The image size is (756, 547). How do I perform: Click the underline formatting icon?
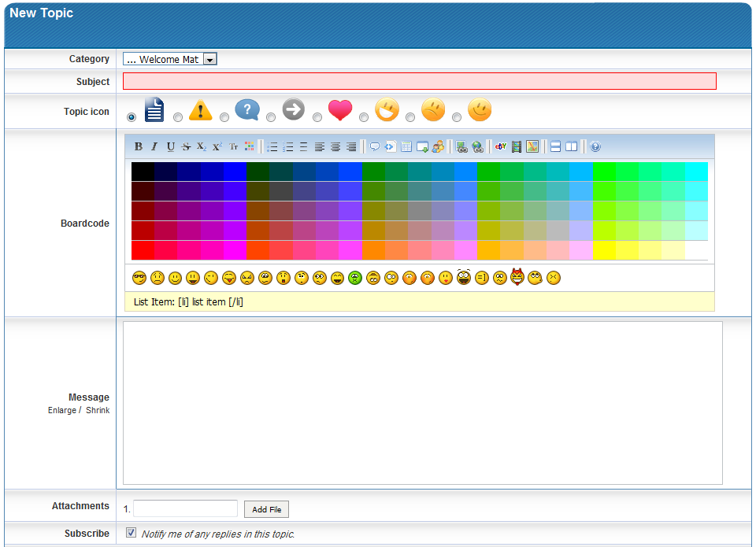170,146
